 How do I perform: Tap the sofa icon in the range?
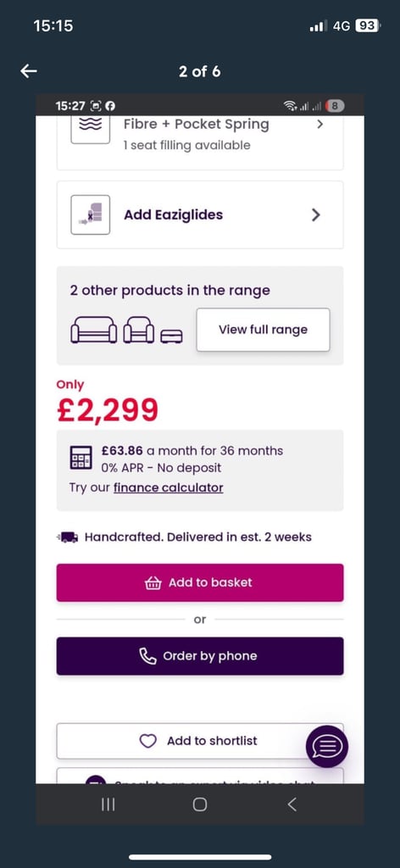click(x=94, y=330)
